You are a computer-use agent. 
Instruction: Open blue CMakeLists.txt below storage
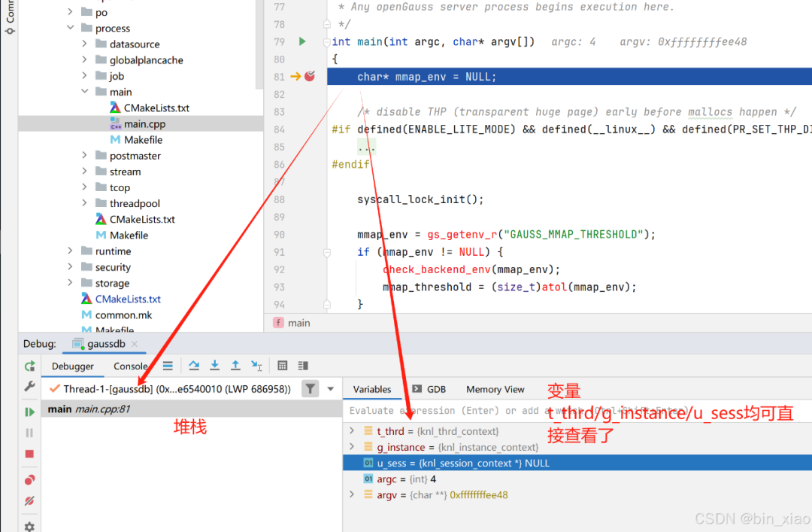click(x=127, y=299)
